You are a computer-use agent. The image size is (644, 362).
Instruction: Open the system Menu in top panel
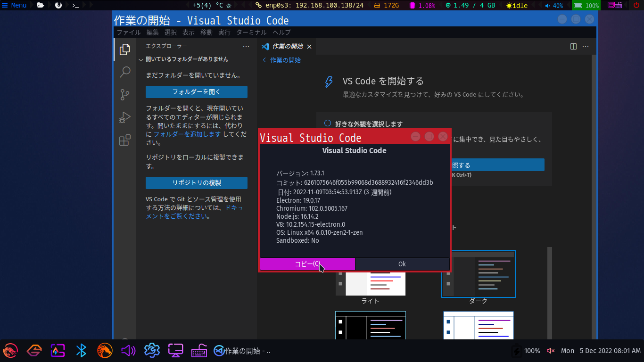[14, 6]
